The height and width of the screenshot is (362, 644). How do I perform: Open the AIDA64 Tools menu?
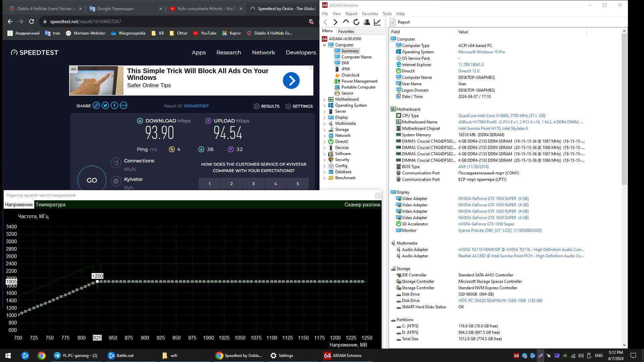point(387,14)
